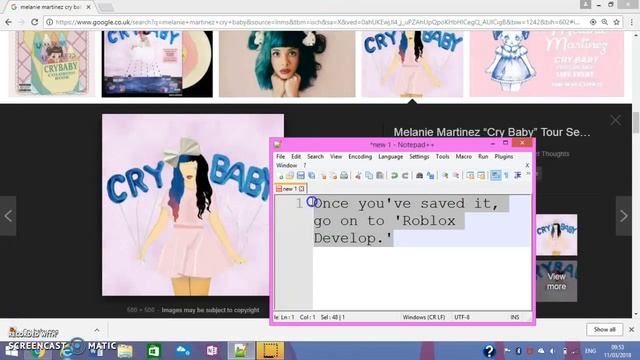This screenshot has width=640, height=360.
Task: Open the Macro menu in Notepad++
Action: click(463, 156)
